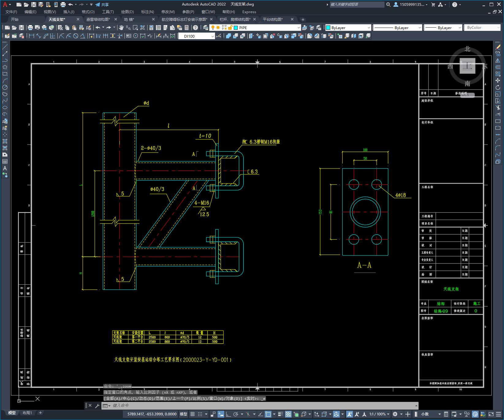504x420 pixels.
Task: Click the 共享 share button
Action: tap(102, 5)
